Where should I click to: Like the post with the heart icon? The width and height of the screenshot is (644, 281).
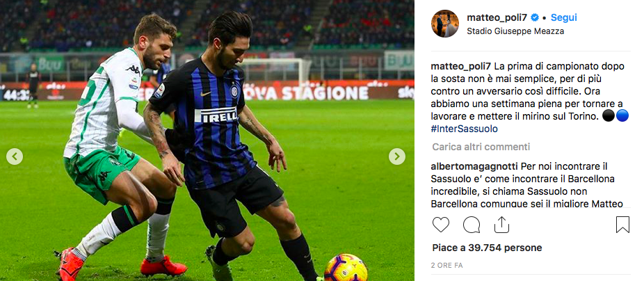[x=441, y=225]
